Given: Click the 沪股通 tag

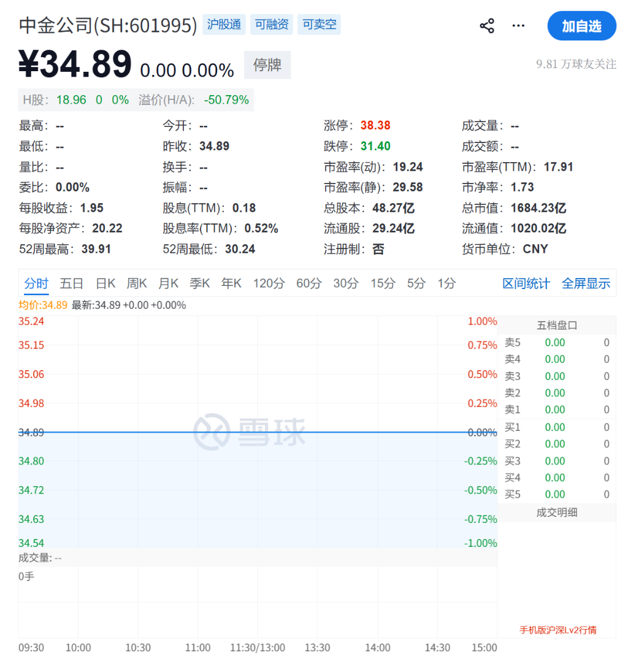Looking at the screenshot, I should (224, 25).
